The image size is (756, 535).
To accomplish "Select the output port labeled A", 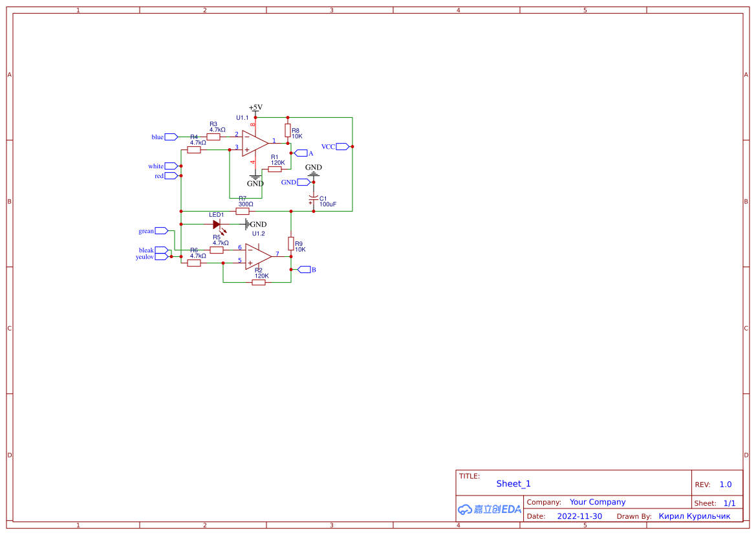I will [301, 153].
